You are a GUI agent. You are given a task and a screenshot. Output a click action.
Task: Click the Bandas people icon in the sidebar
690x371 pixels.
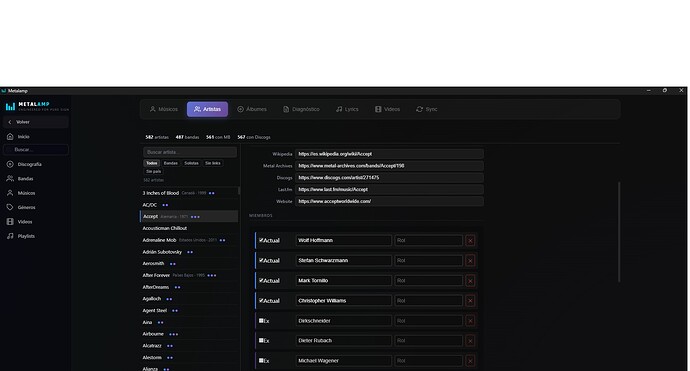pos(10,179)
